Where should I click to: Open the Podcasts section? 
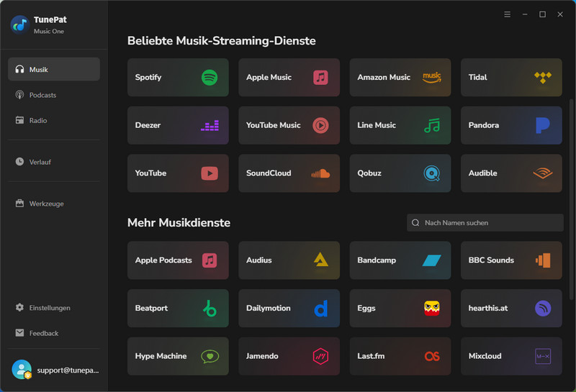pos(53,95)
